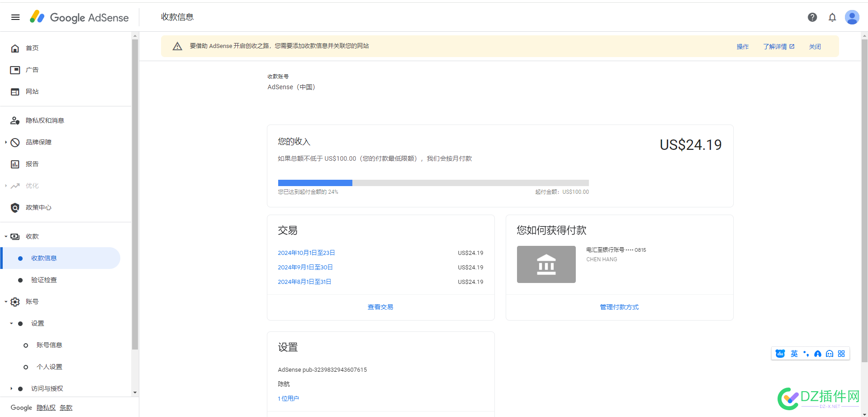Select 收款信息 in sidebar
The height and width of the screenshot is (417, 868).
click(x=61, y=258)
